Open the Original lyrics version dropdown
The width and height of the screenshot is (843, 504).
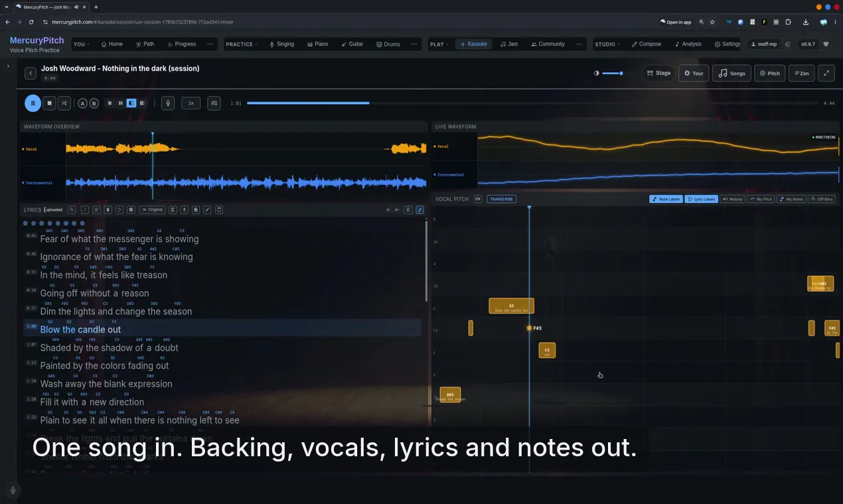[152, 210]
